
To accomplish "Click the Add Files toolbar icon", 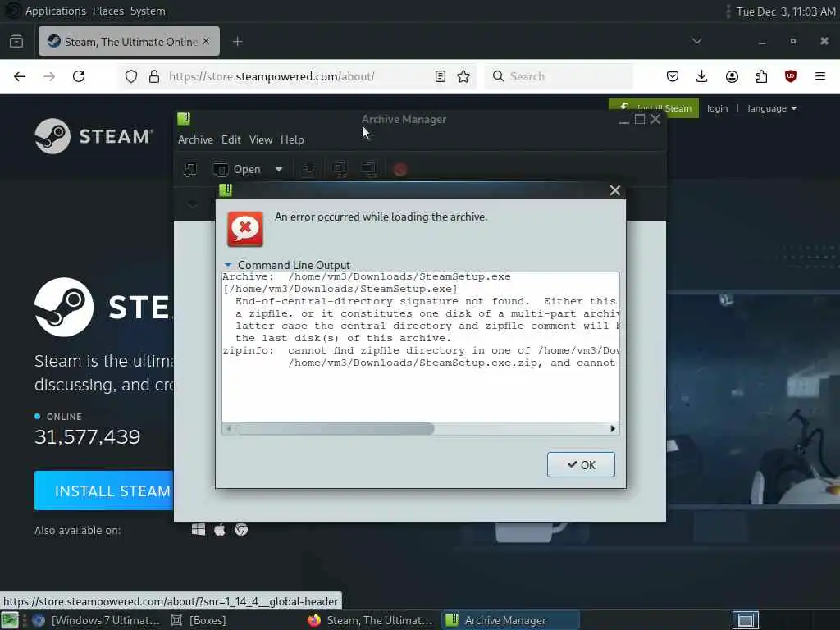I will 340,169.
